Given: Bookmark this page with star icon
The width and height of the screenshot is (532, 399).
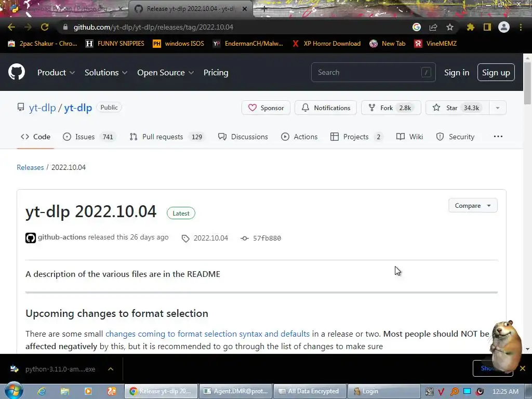Looking at the screenshot, I should pyautogui.click(x=449, y=27).
